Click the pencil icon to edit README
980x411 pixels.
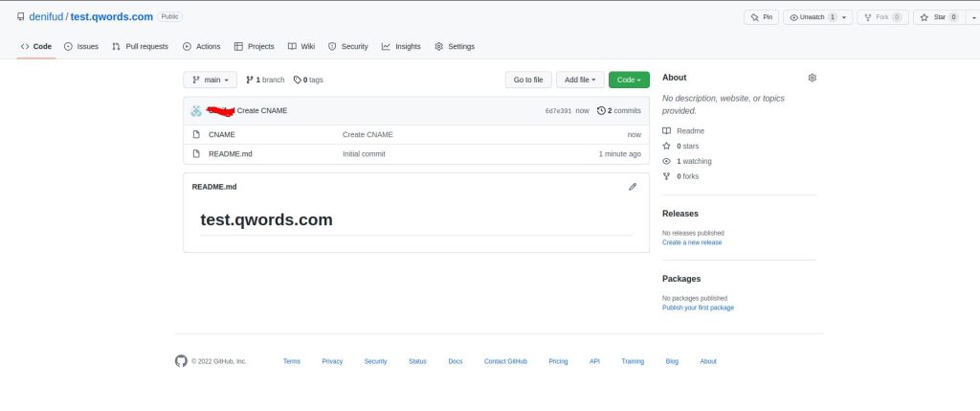click(x=633, y=187)
